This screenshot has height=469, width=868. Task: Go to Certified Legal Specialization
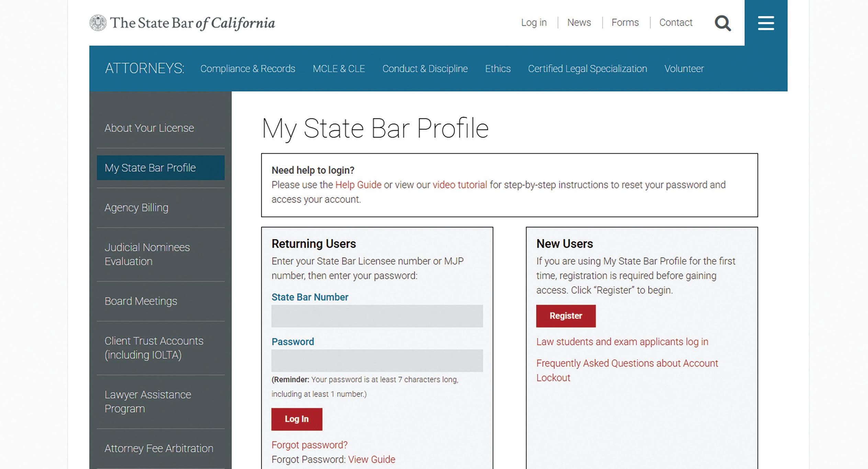pos(587,68)
